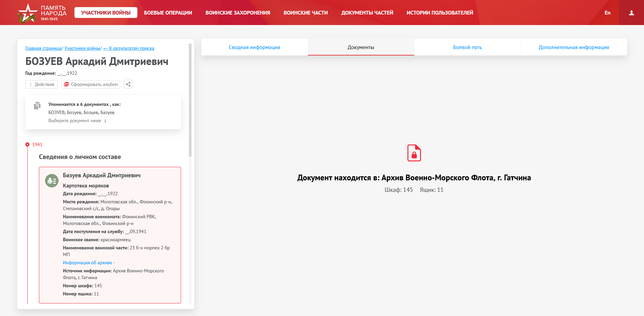The image size is (644, 316).
Task: Go to Воинские захоронения section
Action: tap(238, 13)
